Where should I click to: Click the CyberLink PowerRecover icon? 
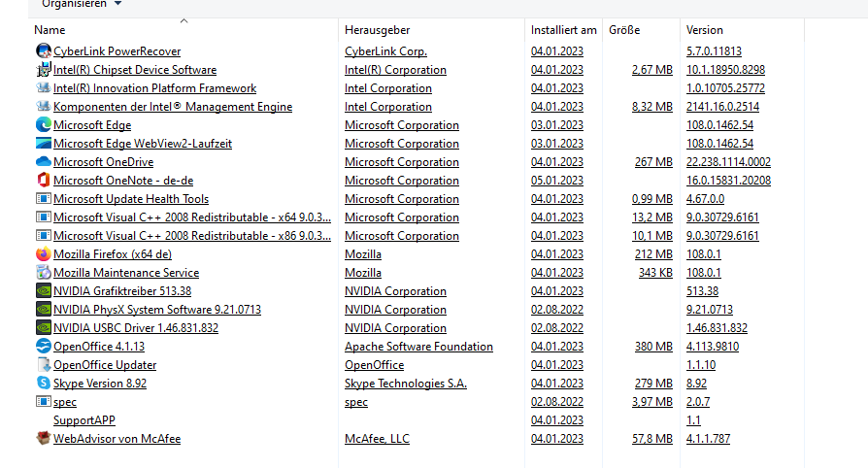43,51
